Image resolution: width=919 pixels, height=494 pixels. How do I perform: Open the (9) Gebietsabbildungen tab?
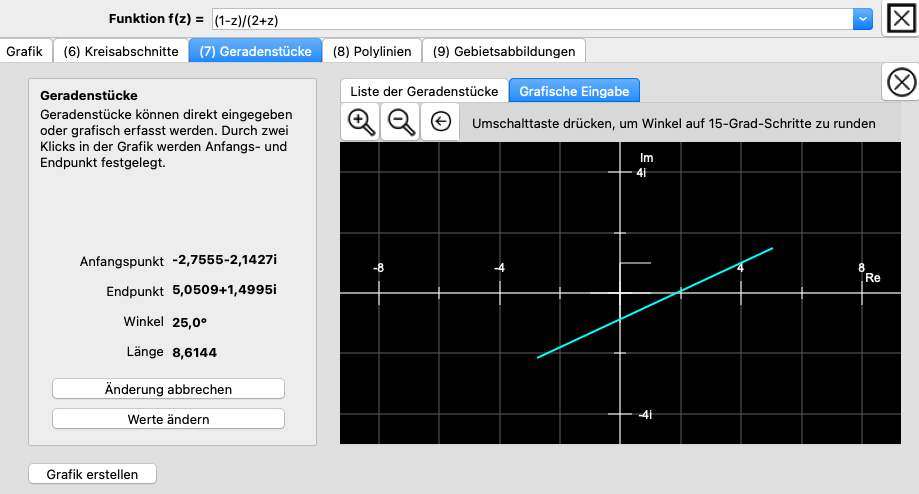504,51
